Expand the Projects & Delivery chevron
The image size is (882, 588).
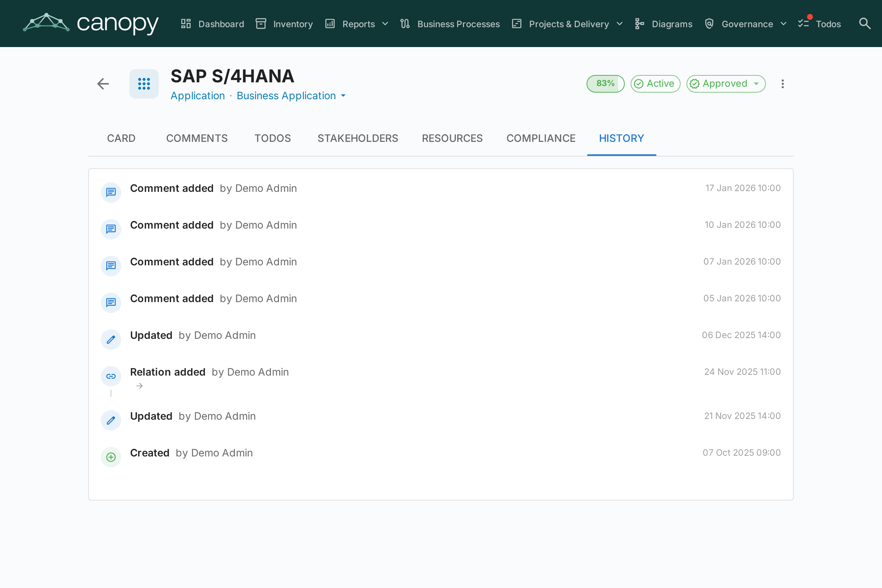coord(620,24)
